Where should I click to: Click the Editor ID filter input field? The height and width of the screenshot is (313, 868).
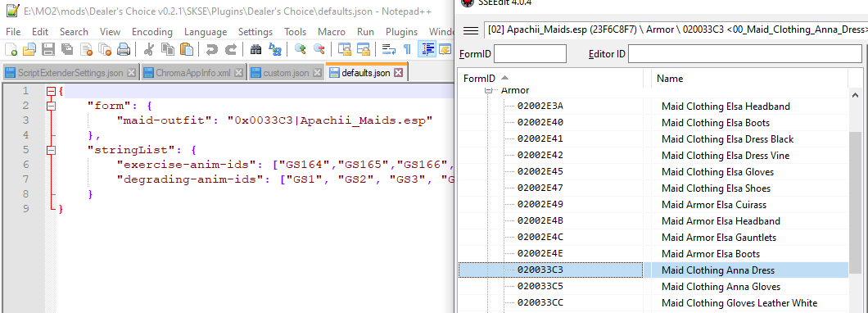pos(744,54)
